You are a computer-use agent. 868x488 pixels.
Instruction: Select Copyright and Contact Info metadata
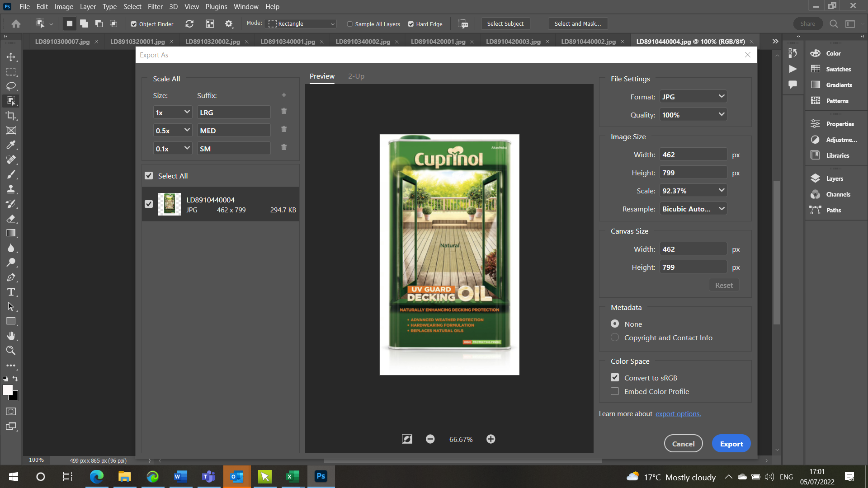(615, 337)
